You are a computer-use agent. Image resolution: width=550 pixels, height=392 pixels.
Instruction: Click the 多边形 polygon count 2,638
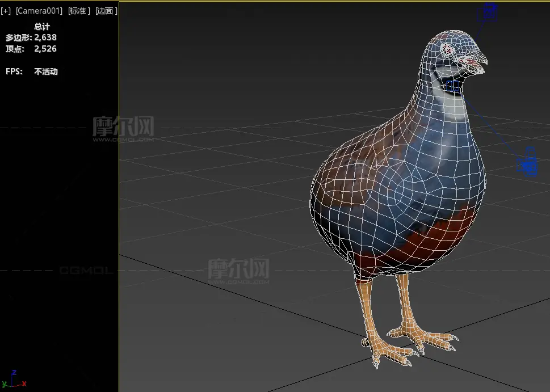click(x=45, y=37)
